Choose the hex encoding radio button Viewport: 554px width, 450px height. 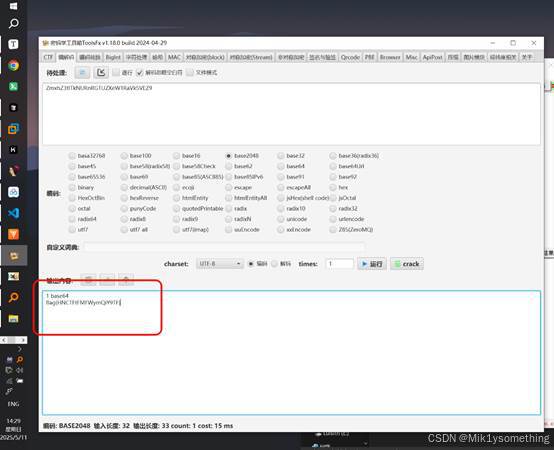coord(333,187)
